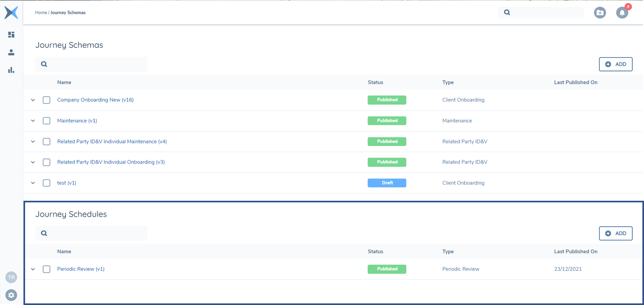The width and height of the screenshot is (644, 305).
Task: Open Related Party ID&V Individual Onboarding (v3) link
Action: (x=111, y=162)
